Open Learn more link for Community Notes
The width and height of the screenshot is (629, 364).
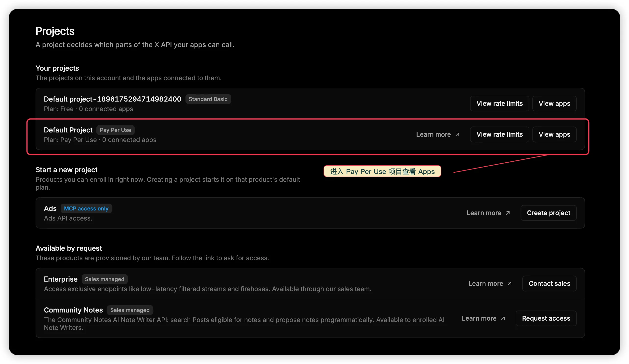(x=479, y=318)
